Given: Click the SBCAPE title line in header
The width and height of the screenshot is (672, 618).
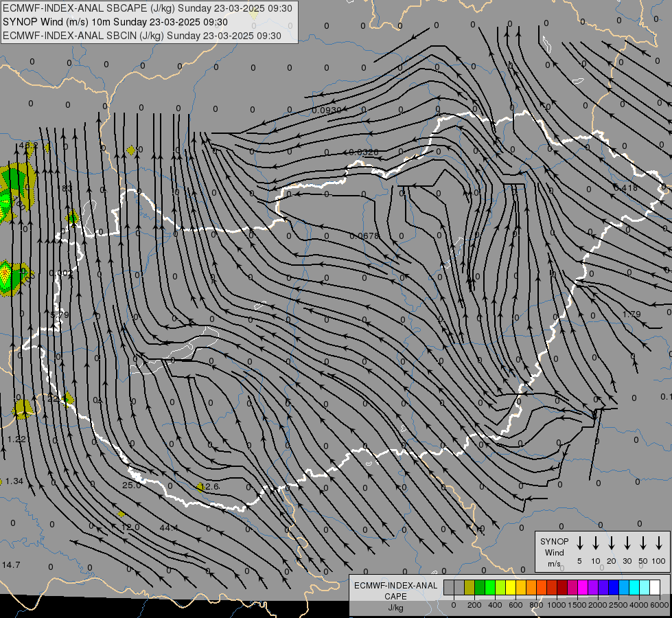Looking at the screenshot, I should click(x=148, y=8).
